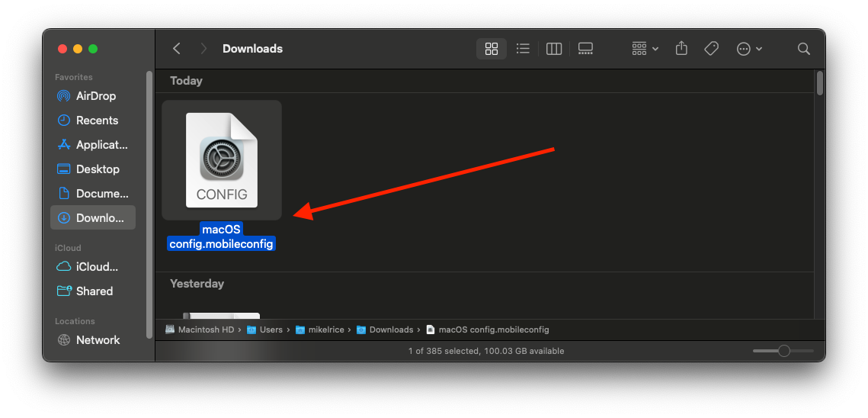The image size is (868, 418).
Task: Click the Documents page icon
Action: (x=64, y=194)
